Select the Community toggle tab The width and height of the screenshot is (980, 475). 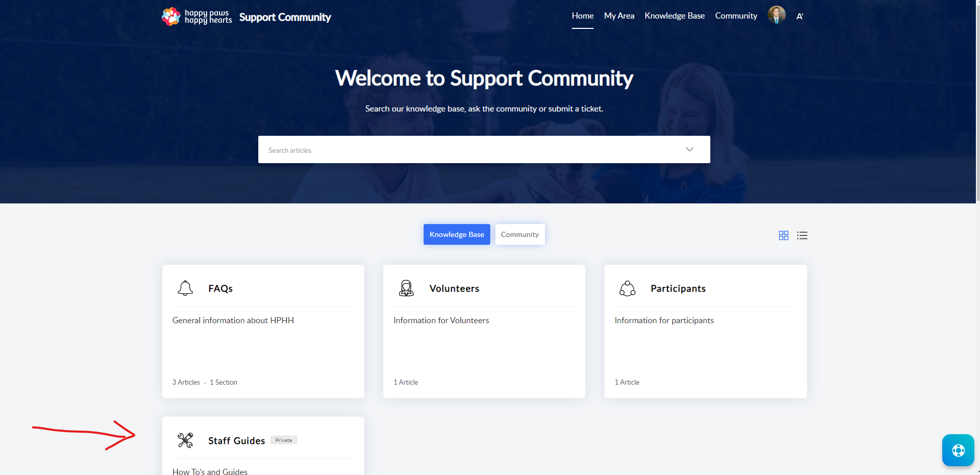(520, 234)
